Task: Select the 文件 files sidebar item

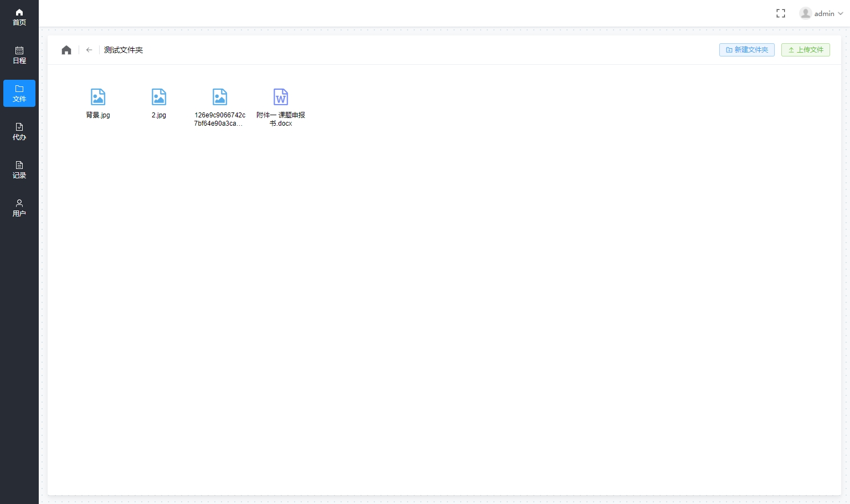Action: pyautogui.click(x=19, y=94)
